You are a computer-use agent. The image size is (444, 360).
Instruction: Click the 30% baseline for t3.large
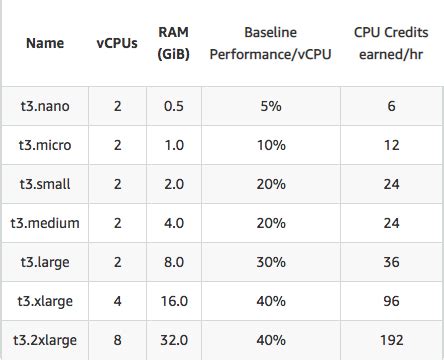click(271, 262)
